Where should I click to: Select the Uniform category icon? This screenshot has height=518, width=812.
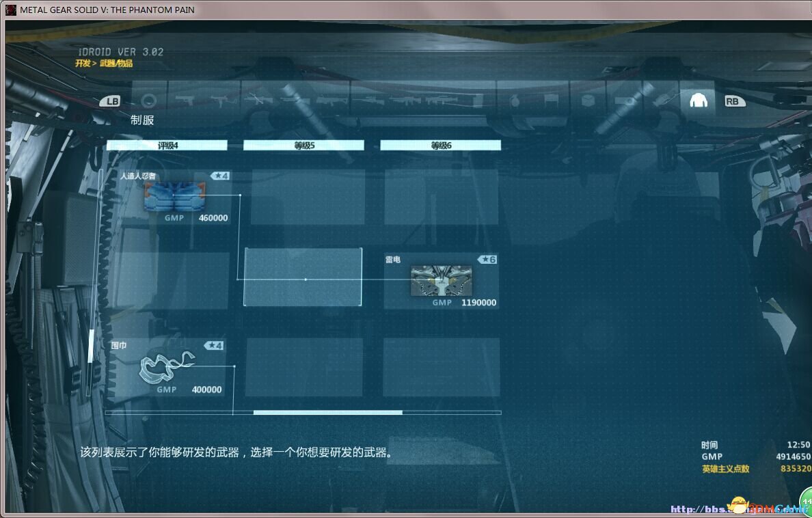point(698,100)
